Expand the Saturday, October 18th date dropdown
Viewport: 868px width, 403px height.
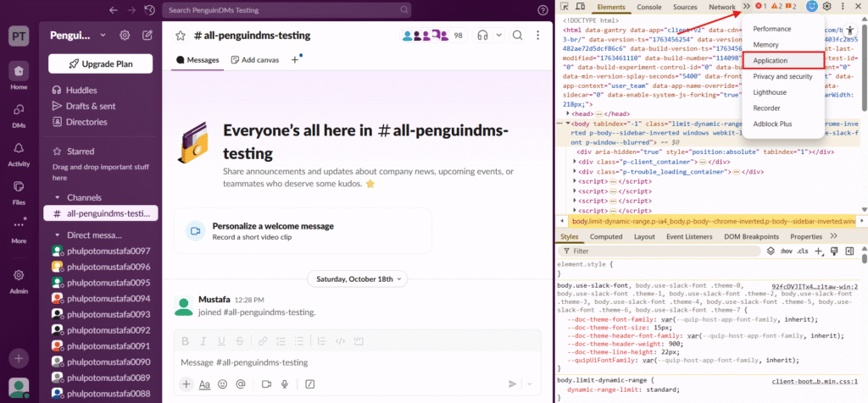356,279
